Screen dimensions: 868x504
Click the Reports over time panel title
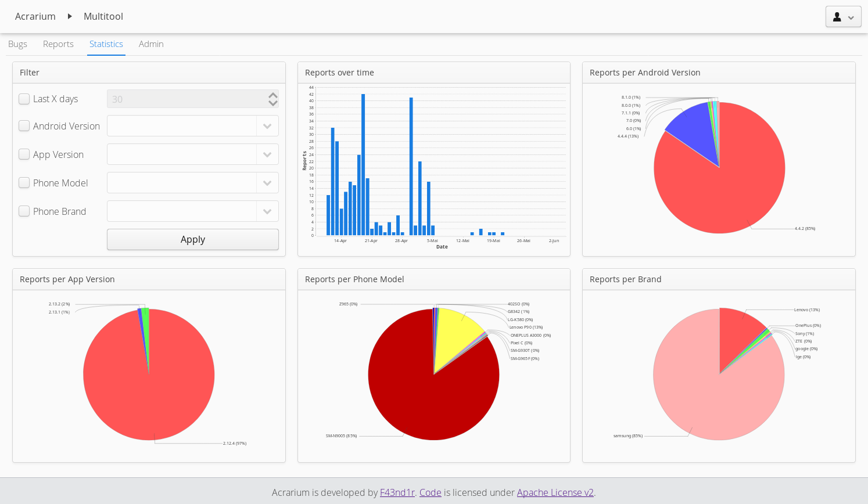[339, 73]
